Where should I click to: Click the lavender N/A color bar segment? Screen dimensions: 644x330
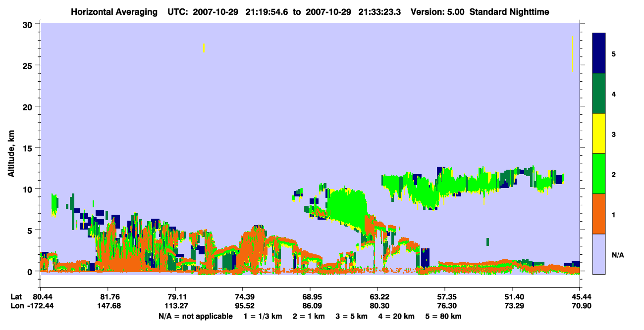click(599, 254)
